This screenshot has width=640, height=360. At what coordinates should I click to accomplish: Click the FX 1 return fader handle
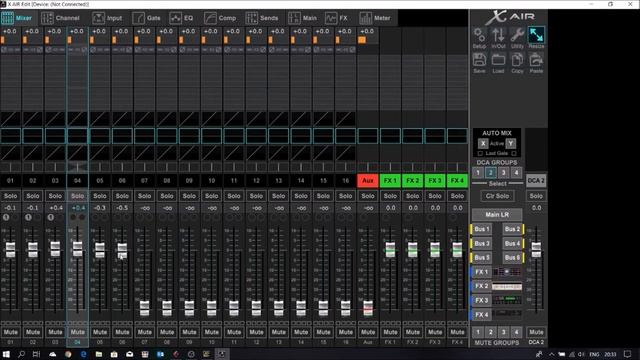390,249
